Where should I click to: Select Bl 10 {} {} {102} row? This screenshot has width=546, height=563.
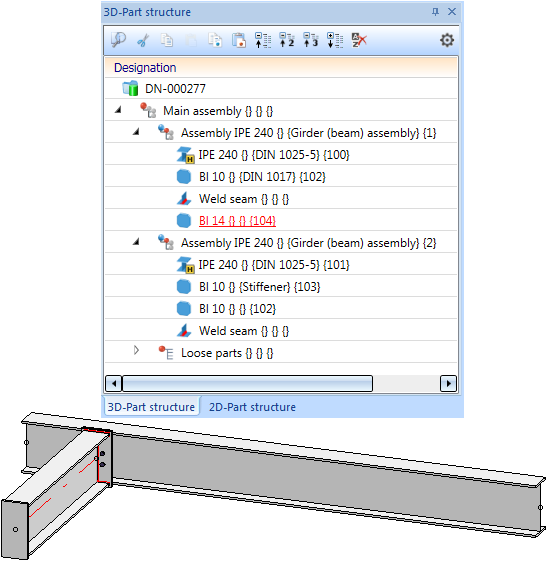coord(281,308)
